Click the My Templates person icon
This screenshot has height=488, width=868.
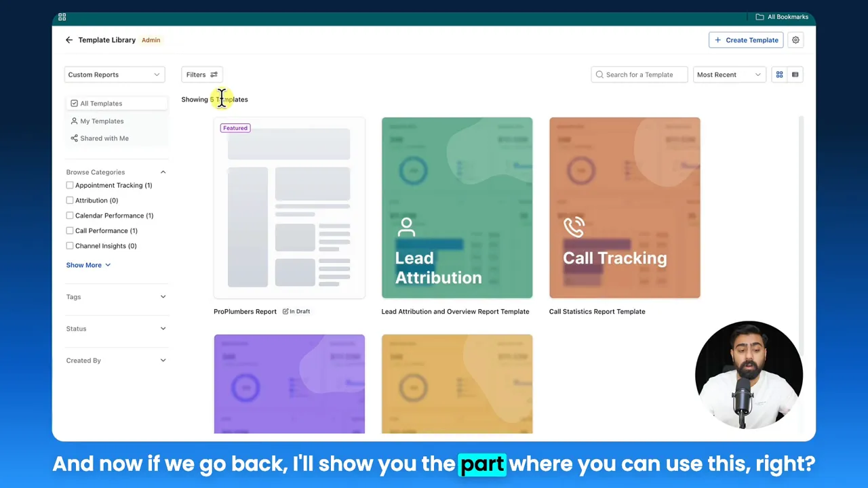tap(74, 121)
